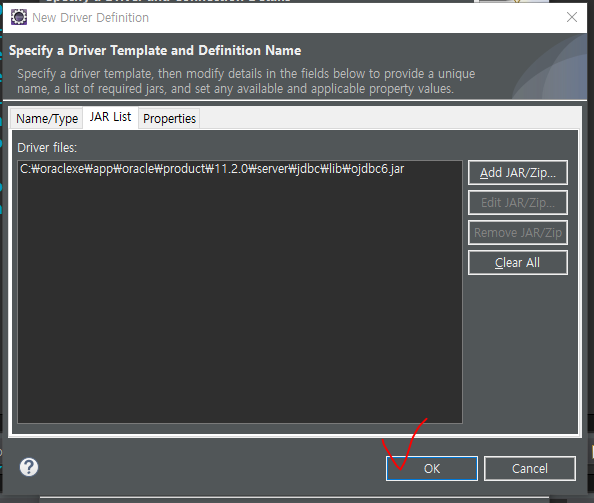Click the Remove JAR/Zip button
The width and height of the screenshot is (594, 503).
(x=518, y=233)
